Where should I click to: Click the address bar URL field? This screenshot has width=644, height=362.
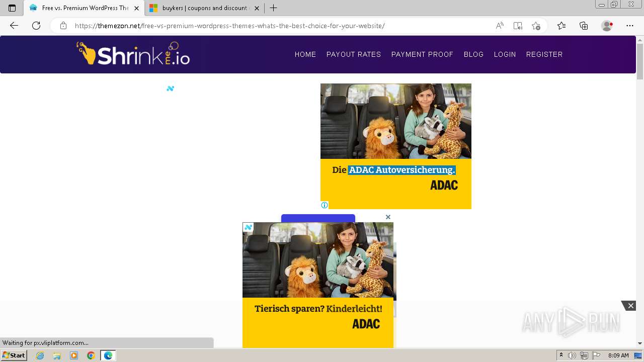(229, 26)
